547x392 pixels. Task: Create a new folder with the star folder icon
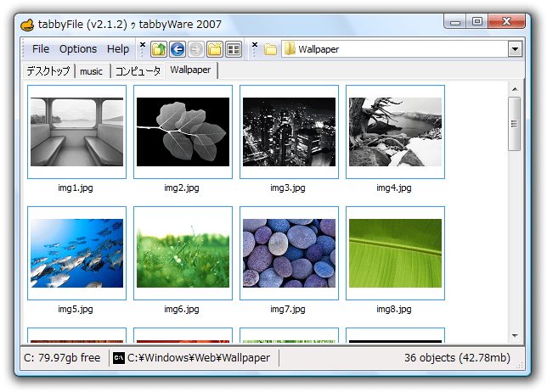click(x=215, y=49)
